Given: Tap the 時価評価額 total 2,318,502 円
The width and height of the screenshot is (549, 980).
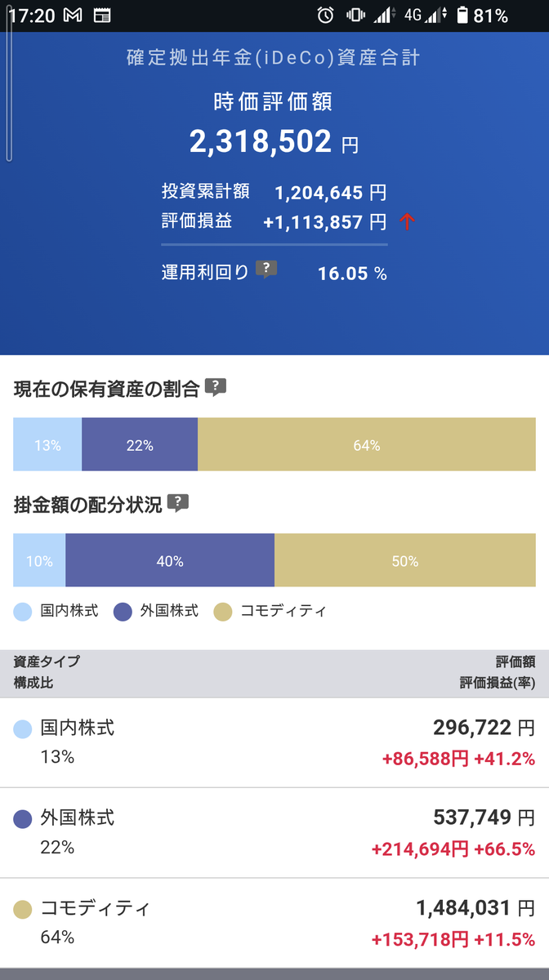Looking at the screenshot, I should [274, 142].
